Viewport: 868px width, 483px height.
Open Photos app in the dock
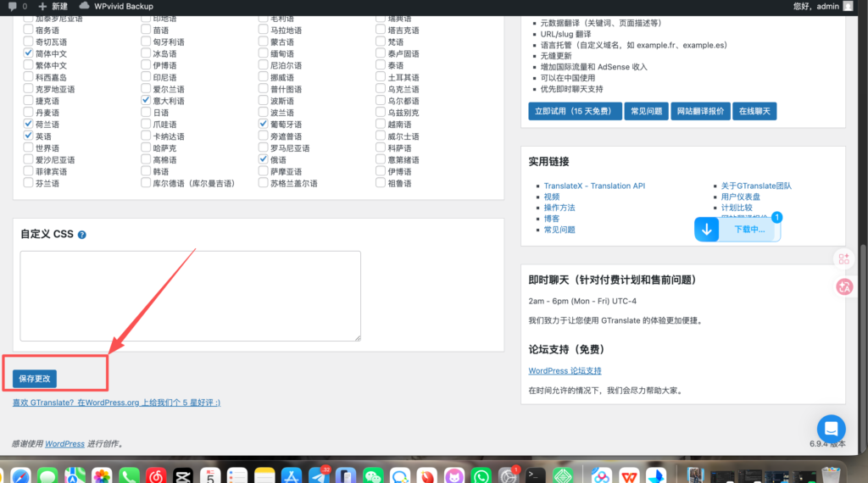(x=102, y=476)
